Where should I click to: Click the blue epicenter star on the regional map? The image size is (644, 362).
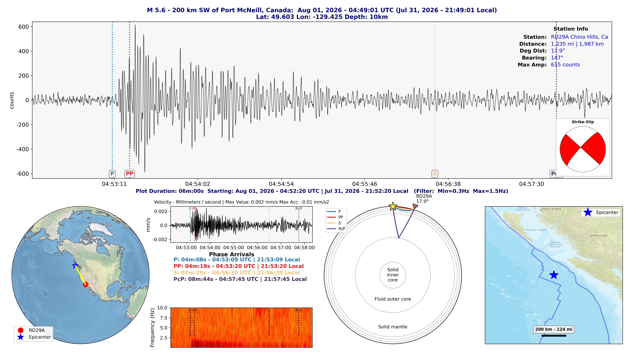pos(554,275)
